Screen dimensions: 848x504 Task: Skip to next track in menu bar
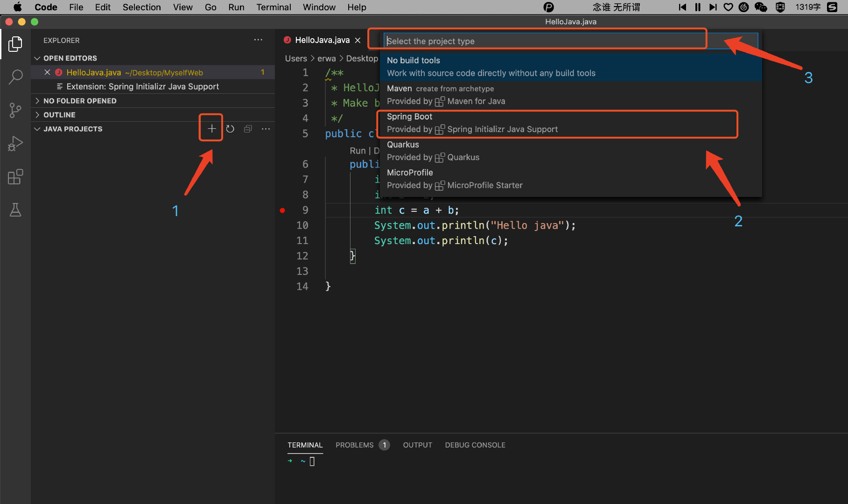[x=713, y=7]
